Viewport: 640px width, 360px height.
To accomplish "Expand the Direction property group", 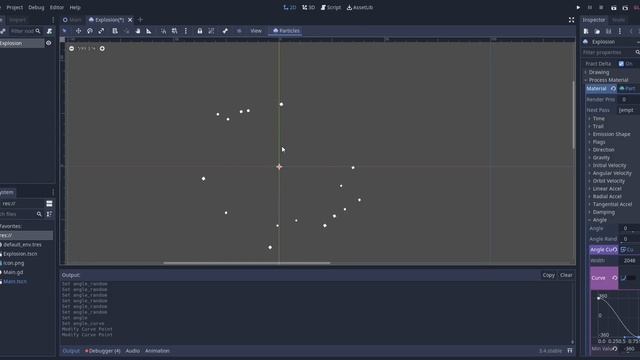I will pos(603,150).
